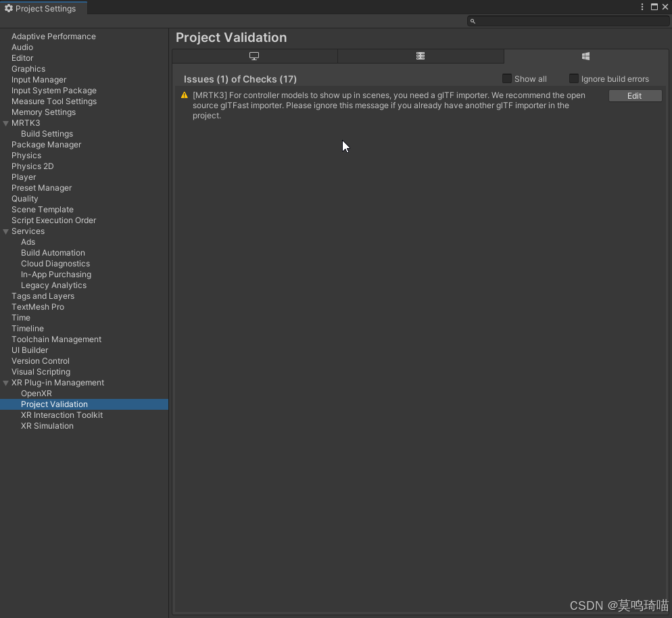This screenshot has width=672, height=618.
Task: Open Preset Manager settings
Action: (x=41, y=188)
